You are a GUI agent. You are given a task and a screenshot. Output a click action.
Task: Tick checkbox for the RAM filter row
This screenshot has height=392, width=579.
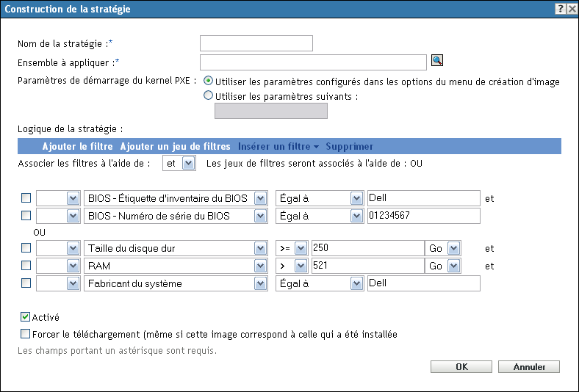[26, 266]
